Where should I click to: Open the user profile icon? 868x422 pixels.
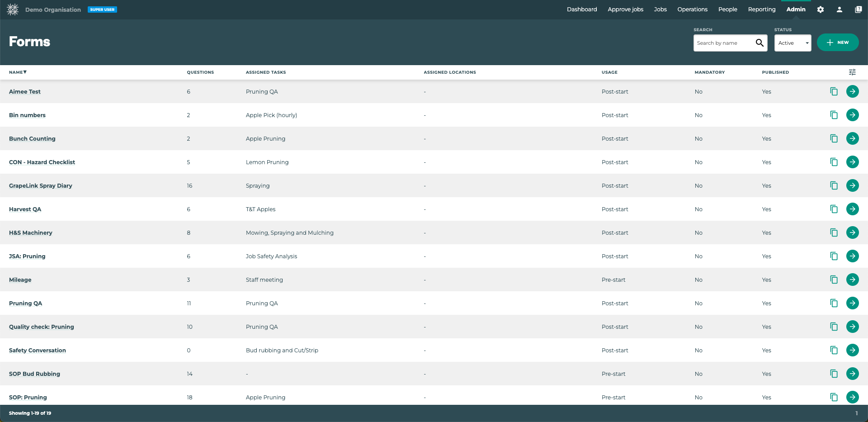[x=840, y=9]
